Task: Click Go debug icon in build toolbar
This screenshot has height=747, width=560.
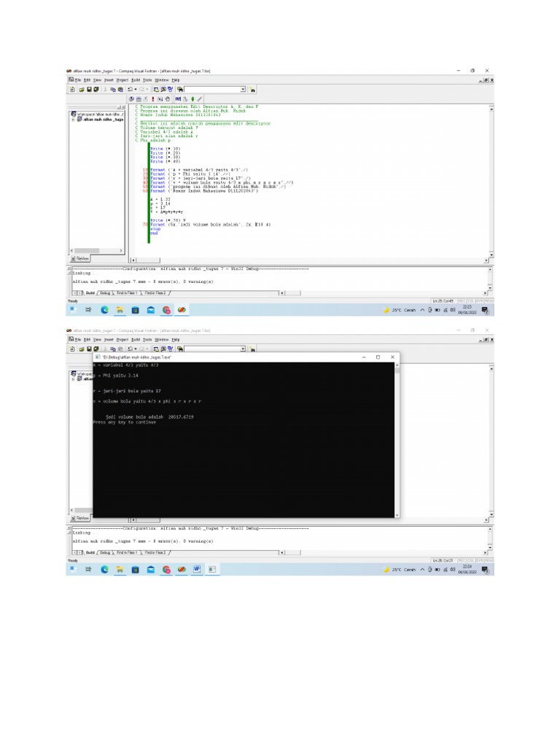Action: [160, 98]
